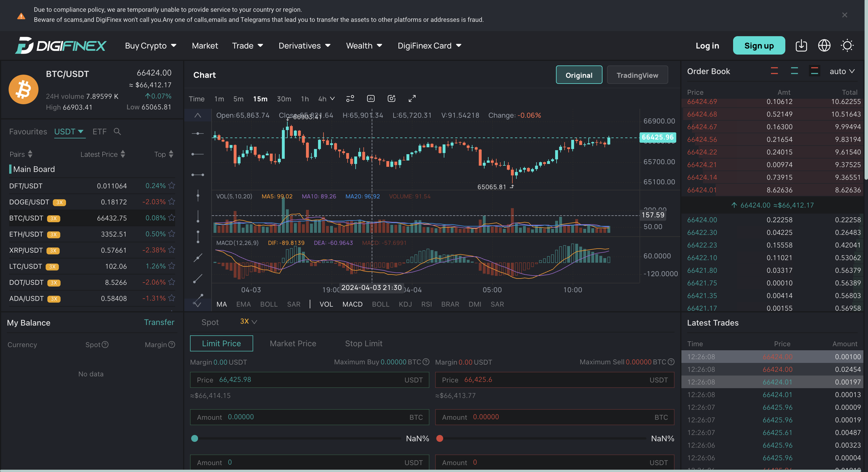Click the sell amount slider handle
This screenshot has width=868, height=472.
(439, 438)
